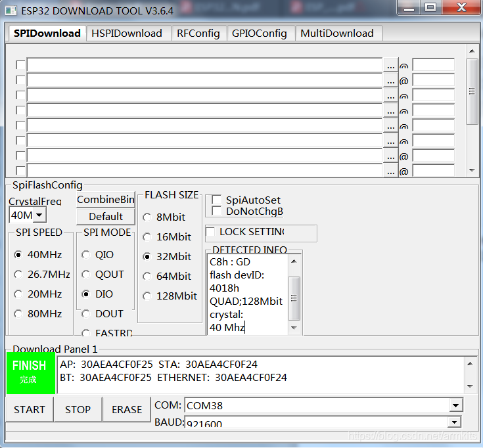Click scroll down arrow in MAC address log
Image resolution: width=483 pixels, height=448 pixels.
470,386
